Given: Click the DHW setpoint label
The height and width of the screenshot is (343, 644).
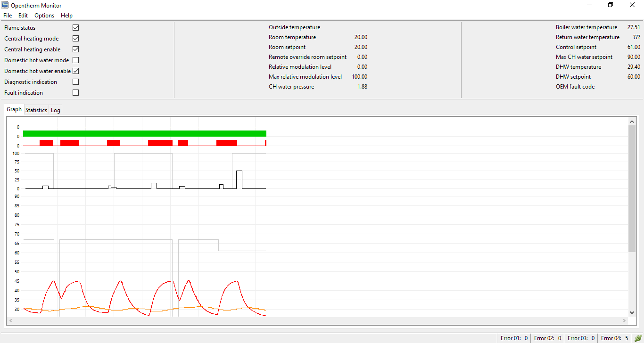Looking at the screenshot, I should [573, 77].
